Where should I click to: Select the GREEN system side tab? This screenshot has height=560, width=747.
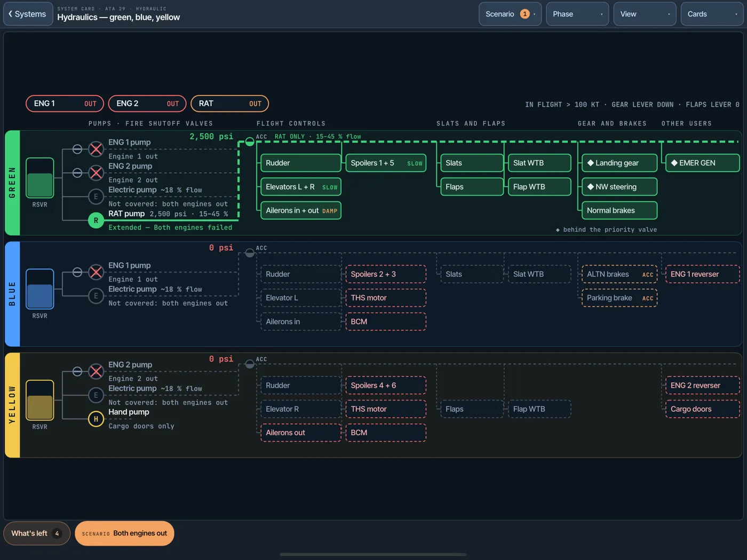(x=12, y=182)
